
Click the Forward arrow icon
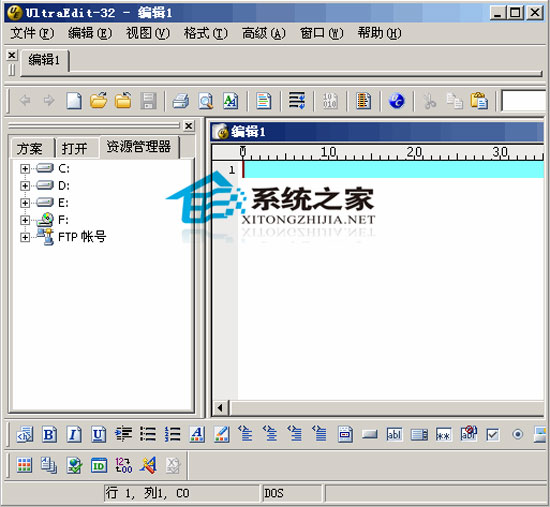click(49, 101)
